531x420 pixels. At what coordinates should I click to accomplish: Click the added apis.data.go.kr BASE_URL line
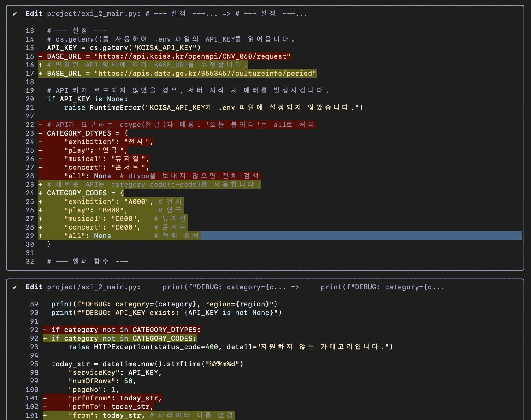tap(178, 74)
